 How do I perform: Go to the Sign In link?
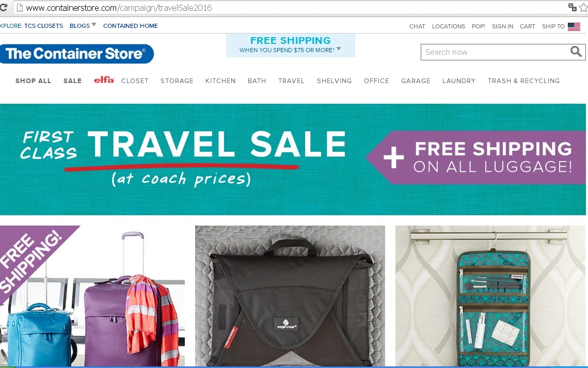coord(502,26)
